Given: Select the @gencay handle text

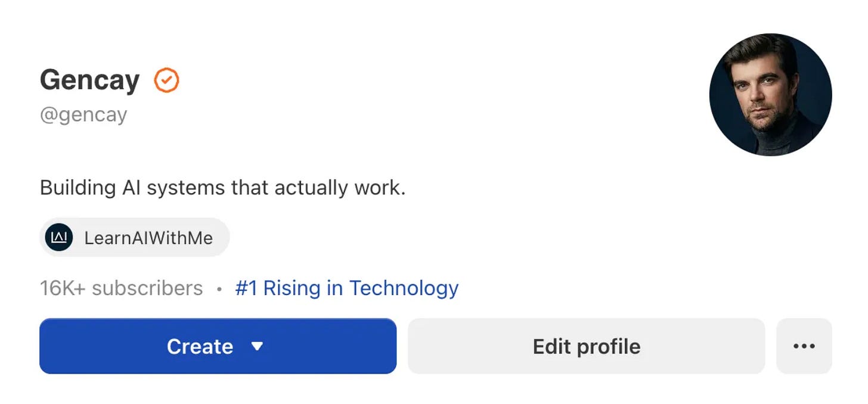Looking at the screenshot, I should pyautogui.click(x=83, y=114).
